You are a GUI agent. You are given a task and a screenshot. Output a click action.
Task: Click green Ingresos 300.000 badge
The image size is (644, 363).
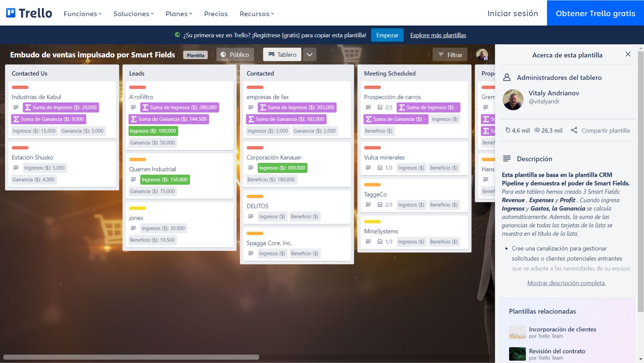coord(282,168)
